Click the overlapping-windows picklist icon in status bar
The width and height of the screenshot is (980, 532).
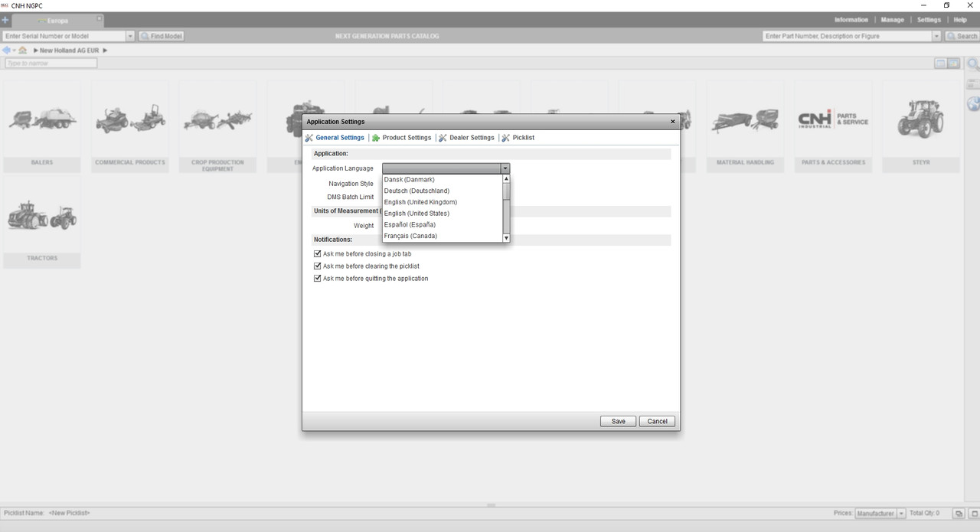point(958,513)
